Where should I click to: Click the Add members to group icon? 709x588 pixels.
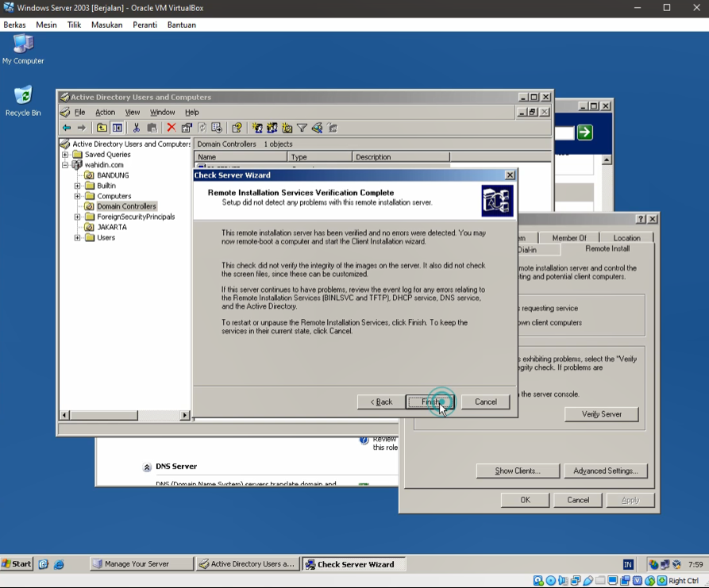(x=333, y=128)
